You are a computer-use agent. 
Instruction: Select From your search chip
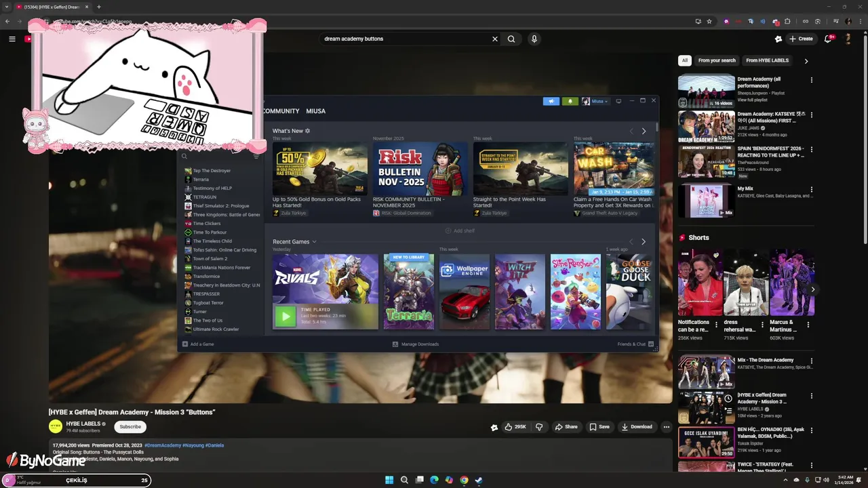click(717, 60)
